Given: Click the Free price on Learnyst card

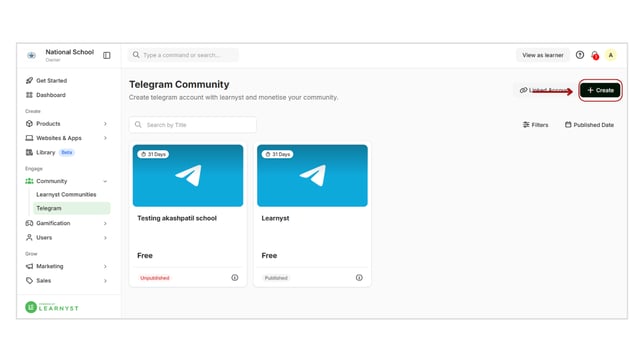Looking at the screenshot, I should point(269,256).
